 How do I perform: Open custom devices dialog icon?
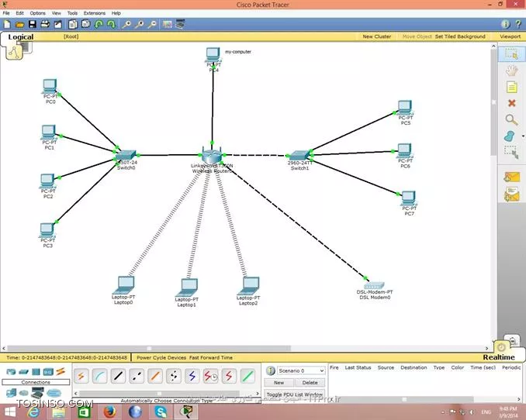[180, 25]
